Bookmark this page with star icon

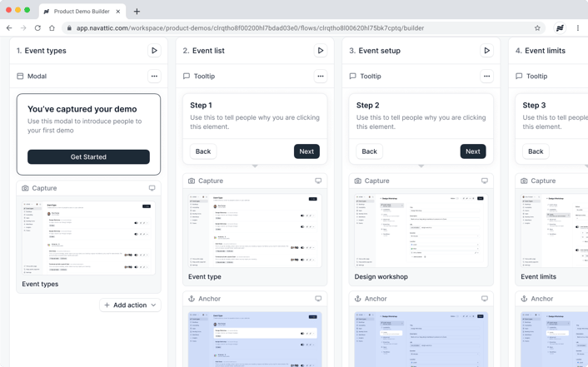pyautogui.click(x=537, y=28)
